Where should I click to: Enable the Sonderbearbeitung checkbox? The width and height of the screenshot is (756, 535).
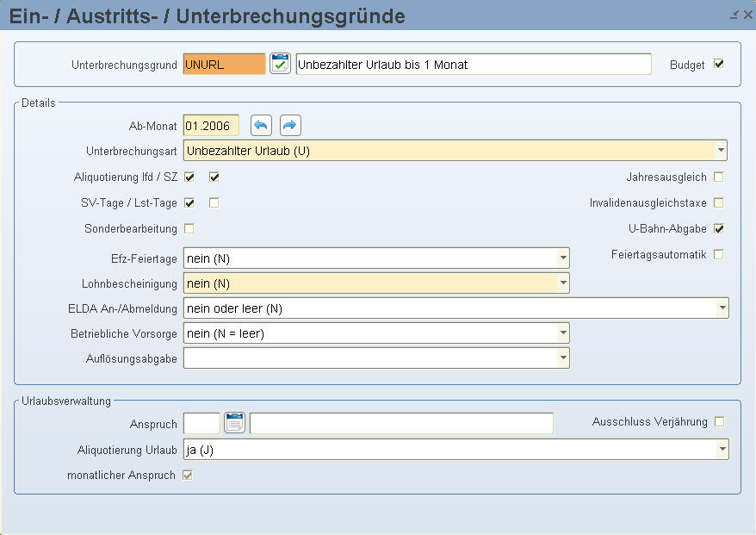coord(189,229)
